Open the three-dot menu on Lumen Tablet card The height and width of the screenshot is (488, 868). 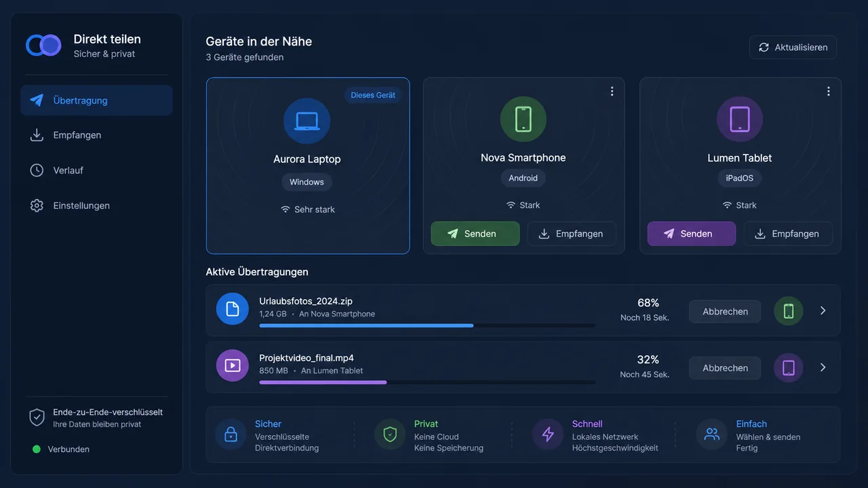pos(828,91)
